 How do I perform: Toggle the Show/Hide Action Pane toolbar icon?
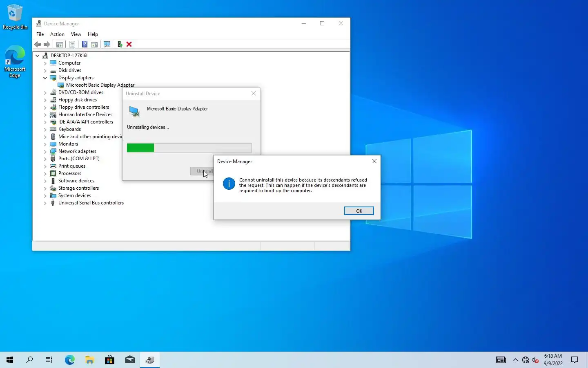(94, 44)
